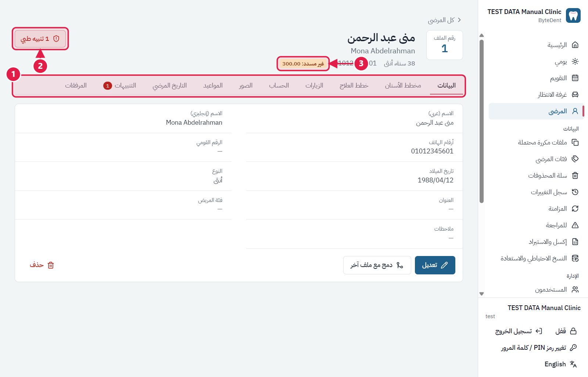
Task: Switch language via English translate icon
Action: tap(573, 364)
